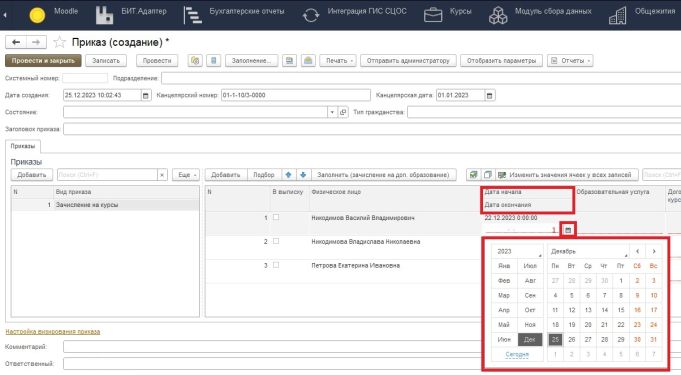Click the document icon left of Заполнение
This screenshot has height=375, width=681.
213,61
